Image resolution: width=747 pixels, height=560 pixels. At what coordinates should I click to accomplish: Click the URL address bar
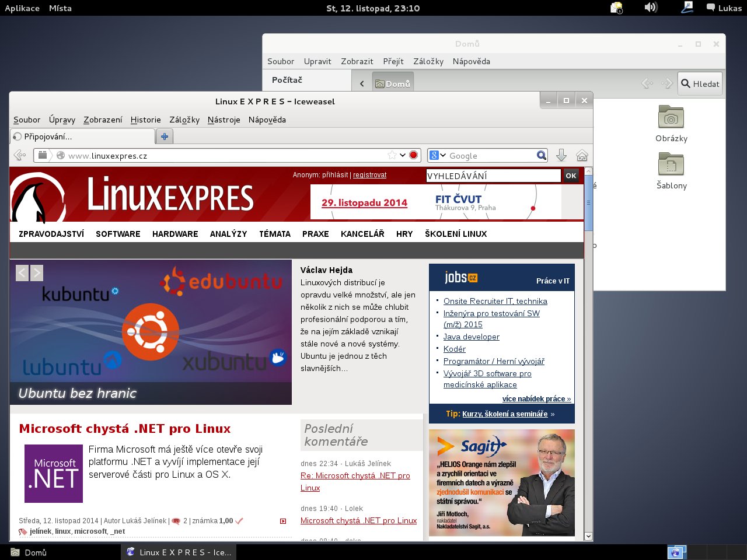[226, 155]
